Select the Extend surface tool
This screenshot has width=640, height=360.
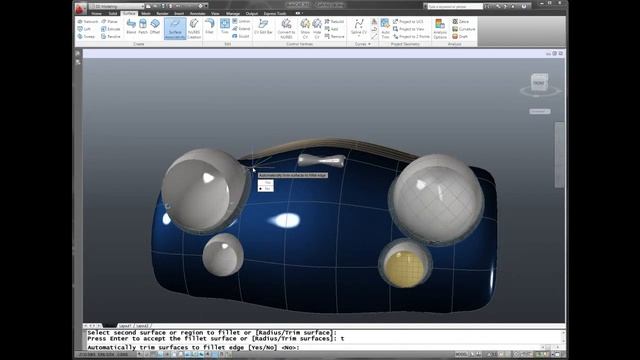point(241,29)
